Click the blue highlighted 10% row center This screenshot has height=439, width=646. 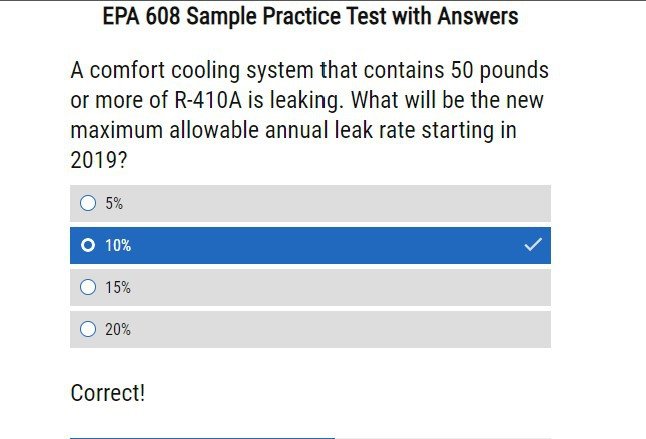click(x=310, y=245)
